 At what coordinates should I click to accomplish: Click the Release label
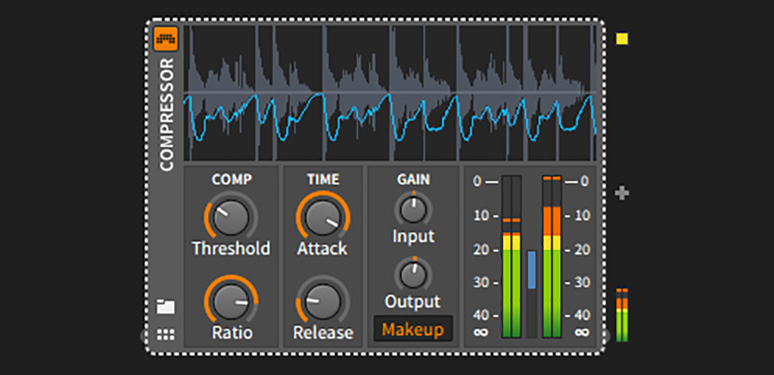(x=323, y=333)
